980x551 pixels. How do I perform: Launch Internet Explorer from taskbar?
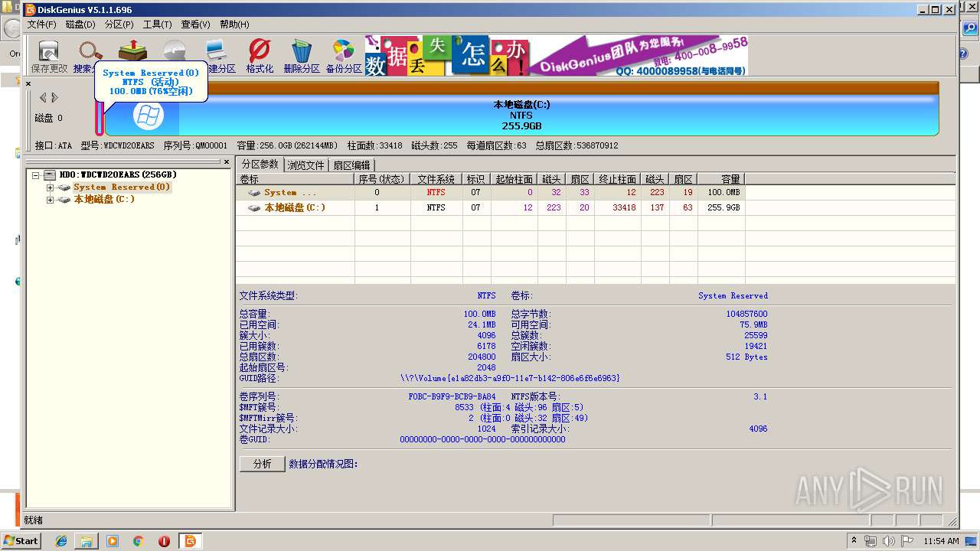tap(61, 541)
